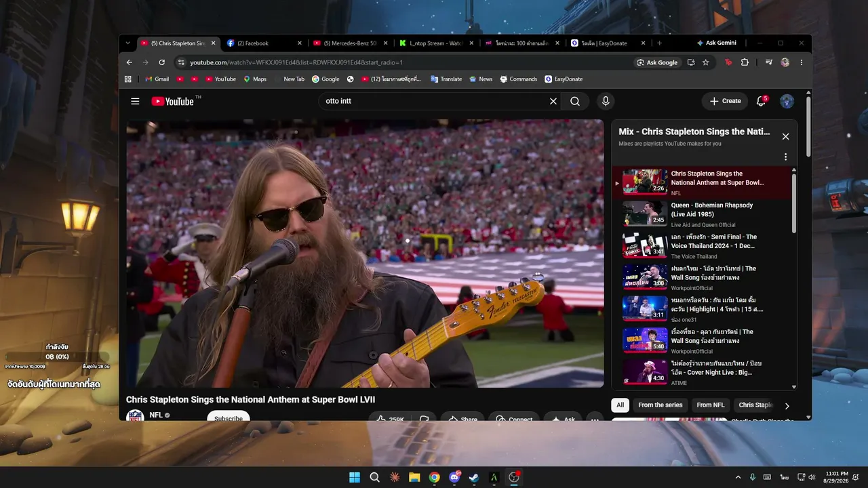Open Mix playlist three-dot options
Viewport: 868px width, 488px height.
point(785,157)
